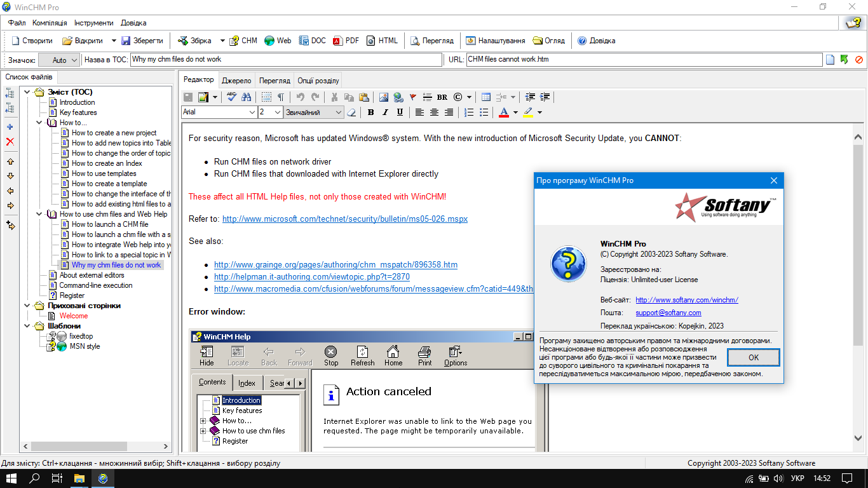Viewport: 868px width, 488px height.
Task: Open the Інструменти menu
Action: [x=94, y=23]
